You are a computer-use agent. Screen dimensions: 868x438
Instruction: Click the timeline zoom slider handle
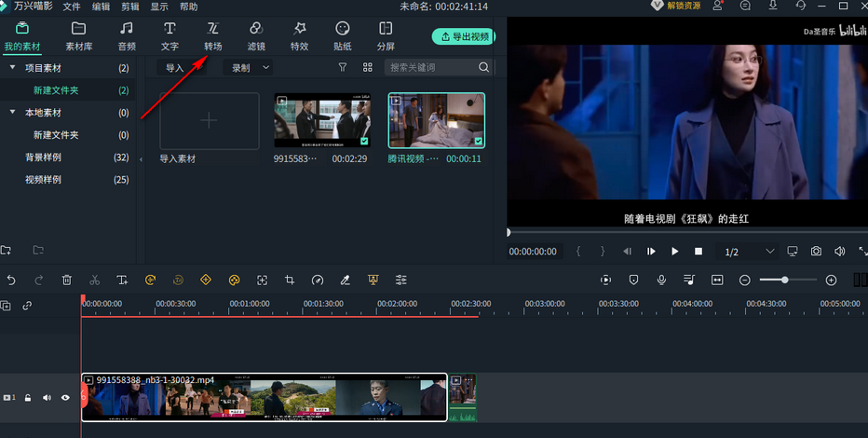(x=785, y=280)
